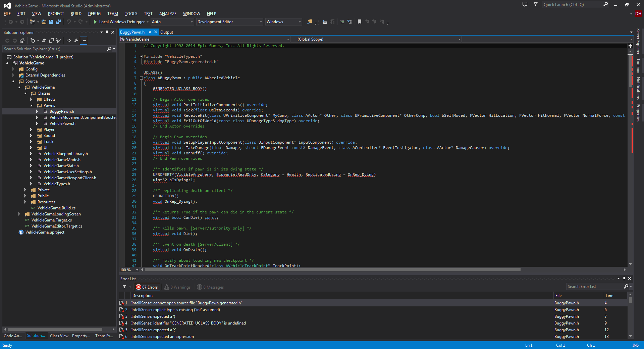
Task: Open Properties wrench icon in Solution Explorer
Action: point(76,41)
